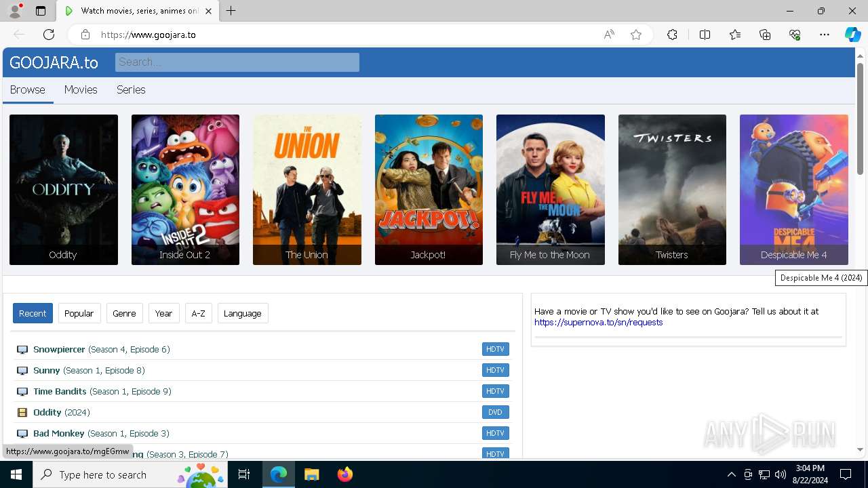Open The Union poster
The image size is (868, 488).
coord(307,190)
